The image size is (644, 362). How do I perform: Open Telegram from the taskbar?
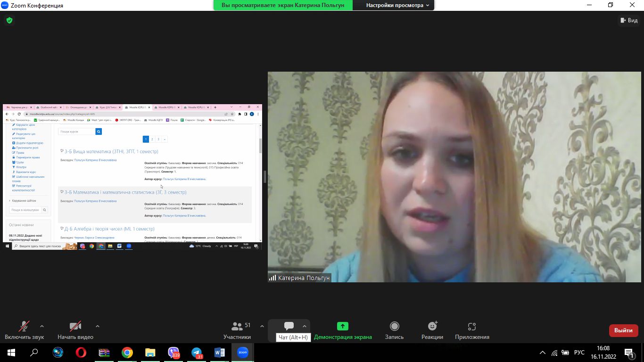coord(197,353)
